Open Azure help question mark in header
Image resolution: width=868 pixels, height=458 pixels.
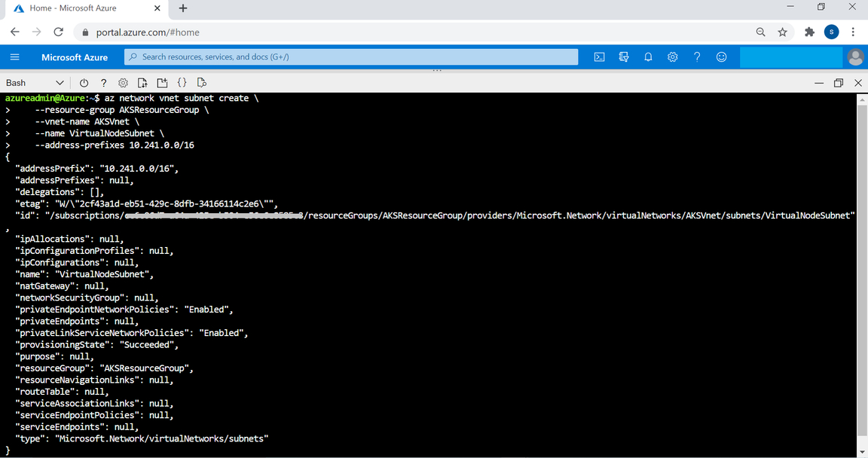pos(697,57)
